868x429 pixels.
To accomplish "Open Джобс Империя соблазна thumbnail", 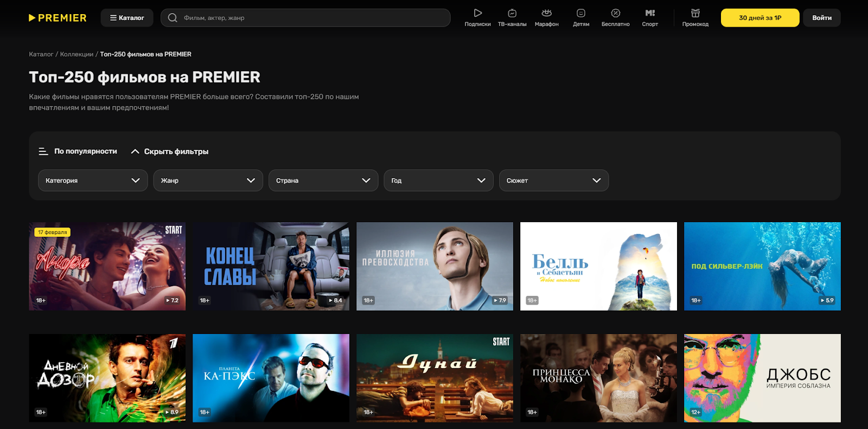I will coord(763,378).
